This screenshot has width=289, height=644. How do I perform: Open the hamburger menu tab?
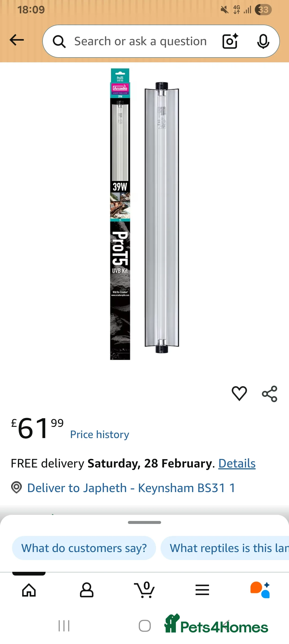(202, 590)
